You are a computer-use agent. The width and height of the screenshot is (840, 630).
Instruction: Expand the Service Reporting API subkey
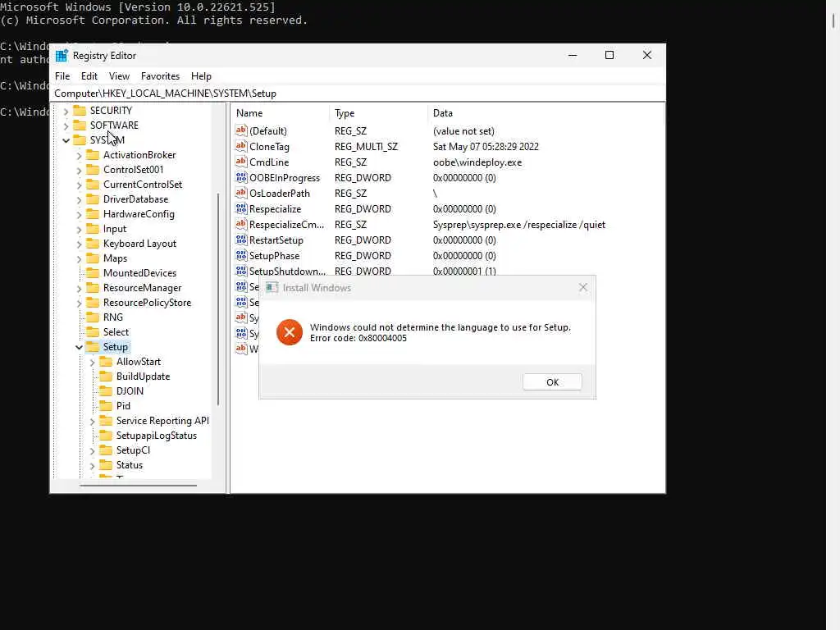click(92, 422)
